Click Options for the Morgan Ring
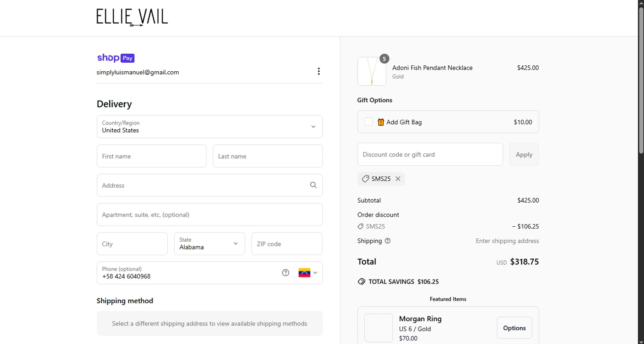 pos(514,328)
